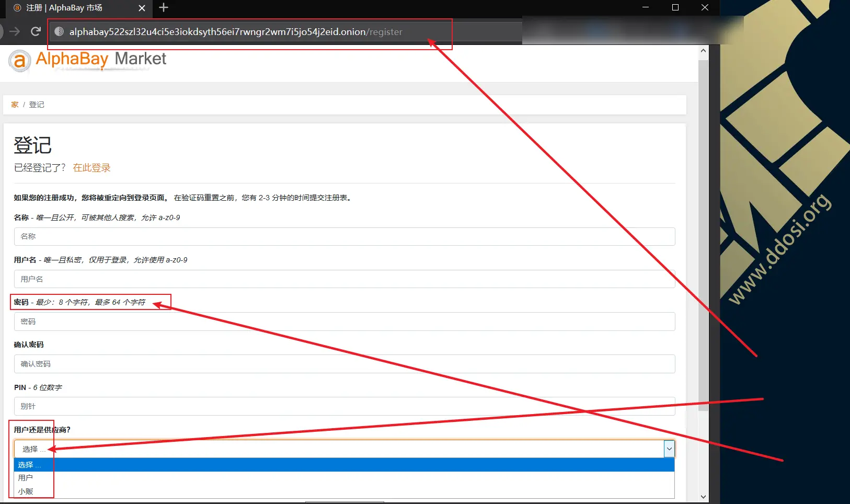This screenshot has width=850, height=504.
Task: Click the browser forward arrow
Action: tap(15, 31)
